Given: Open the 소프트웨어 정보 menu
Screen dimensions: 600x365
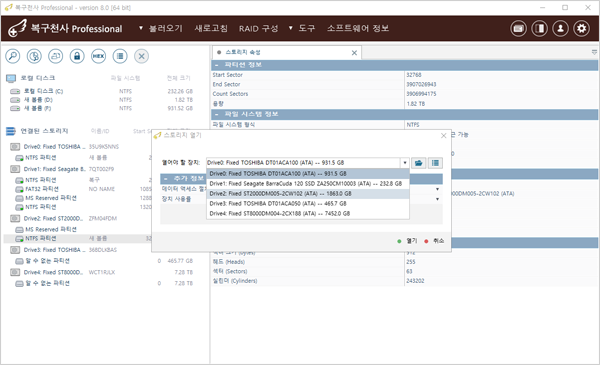Looking at the screenshot, I should tap(358, 28).
